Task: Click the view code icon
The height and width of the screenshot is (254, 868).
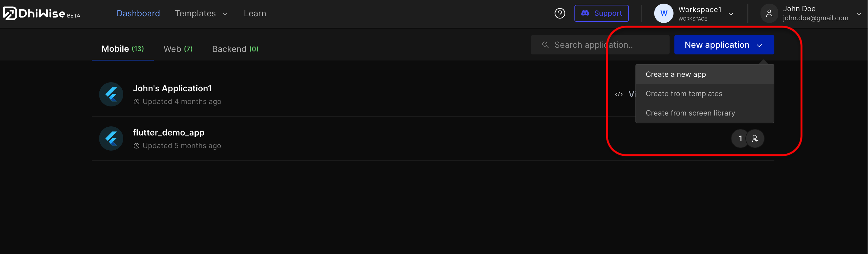Action: click(x=619, y=94)
